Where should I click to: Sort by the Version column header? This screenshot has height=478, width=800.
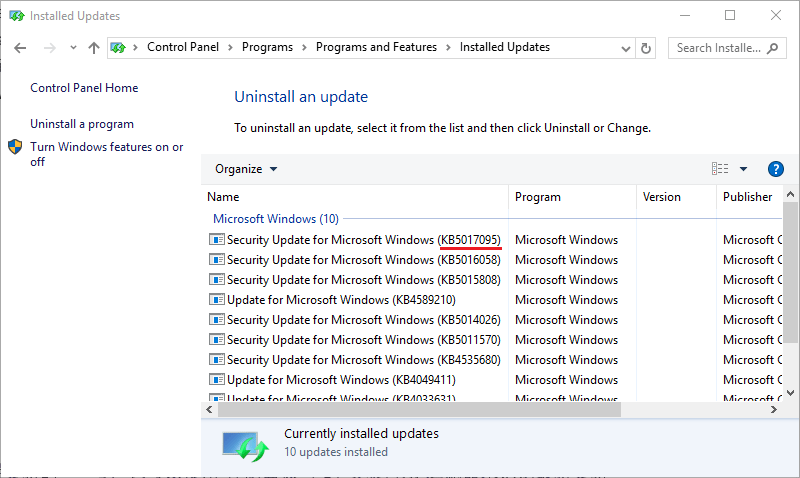(677, 197)
